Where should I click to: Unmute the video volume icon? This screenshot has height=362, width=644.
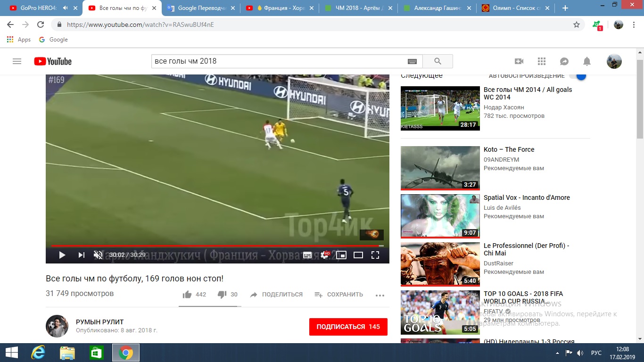[x=98, y=255]
